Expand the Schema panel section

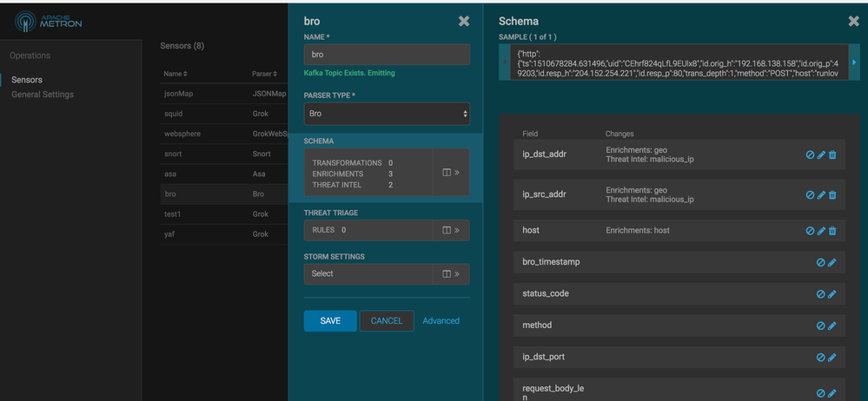tap(451, 173)
